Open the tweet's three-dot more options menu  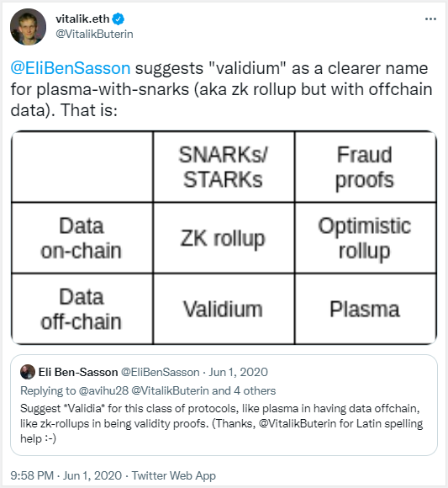(x=430, y=19)
